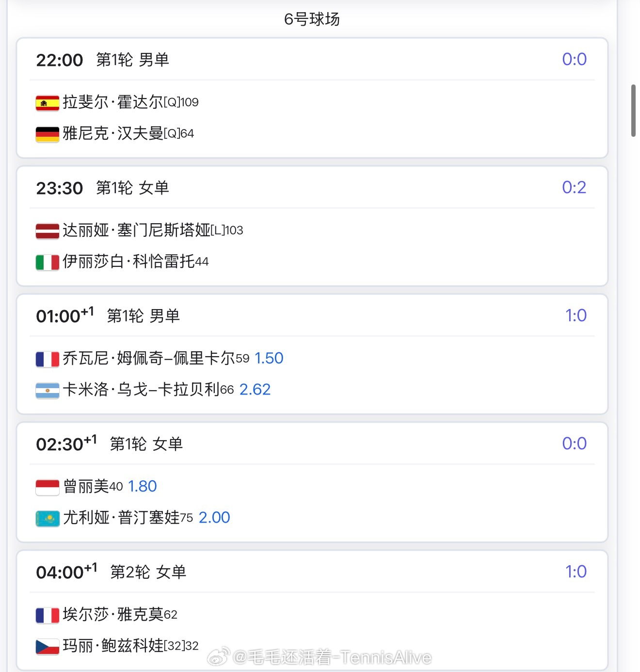
Task: Open the 0:2 score of the 23:30 match
Action: pos(574,187)
